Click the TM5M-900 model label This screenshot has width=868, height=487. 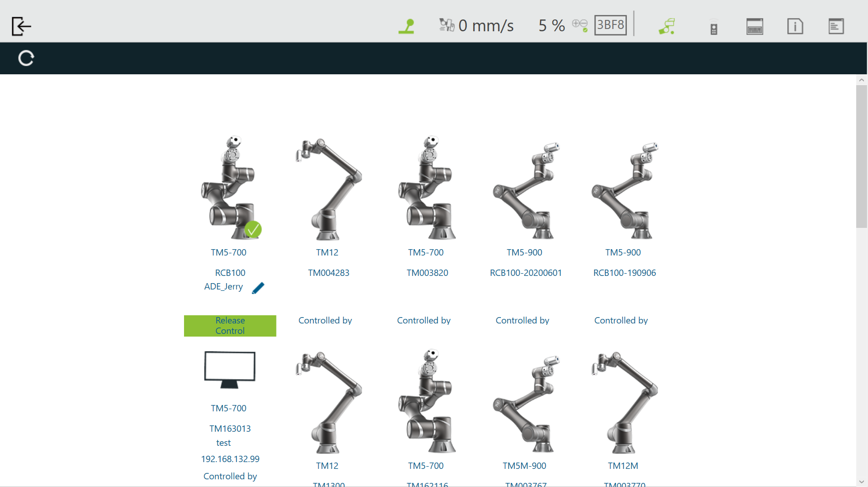[524, 466]
